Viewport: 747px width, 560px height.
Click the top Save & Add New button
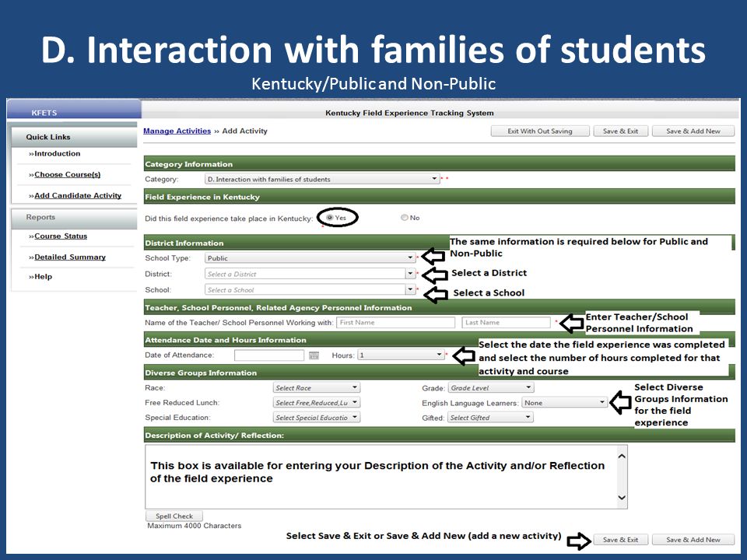tap(693, 131)
